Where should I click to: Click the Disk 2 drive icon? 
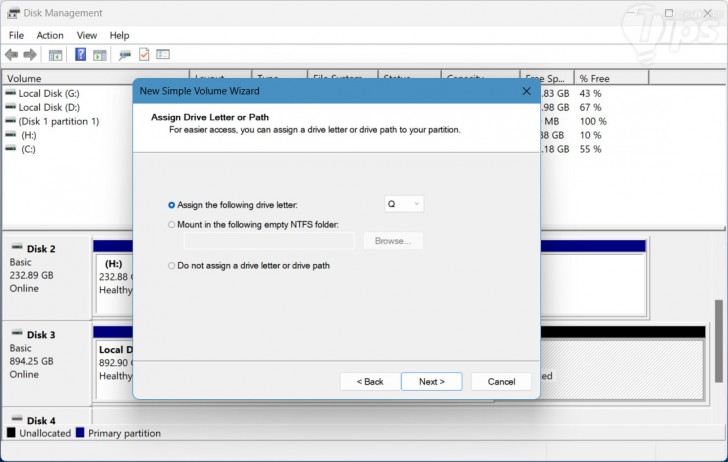click(17, 247)
